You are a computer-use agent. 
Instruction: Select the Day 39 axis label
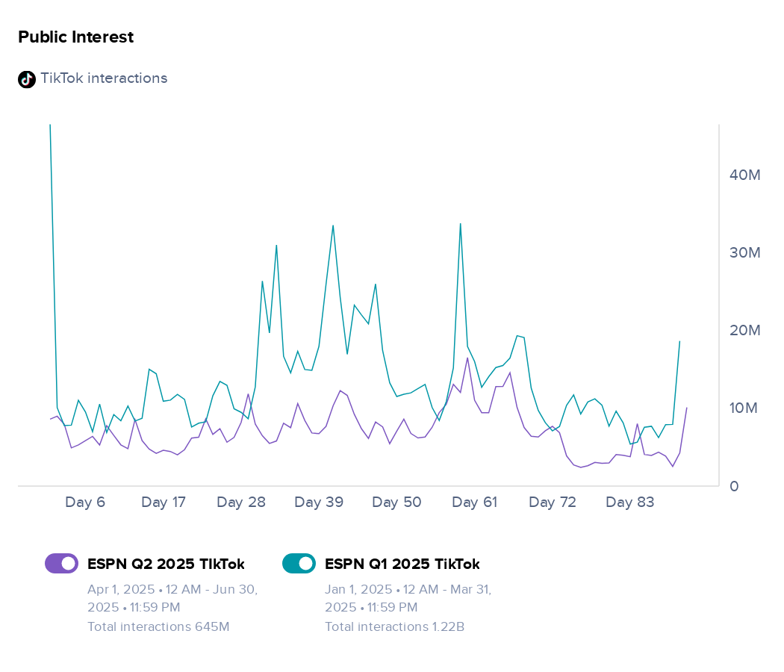coord(319,502)
